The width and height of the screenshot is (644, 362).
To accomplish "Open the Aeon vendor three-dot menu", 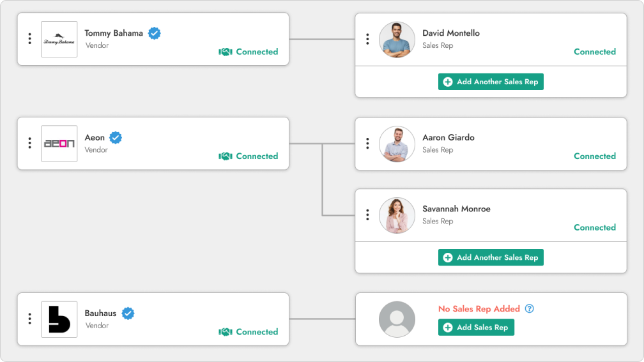I will 29,143.
